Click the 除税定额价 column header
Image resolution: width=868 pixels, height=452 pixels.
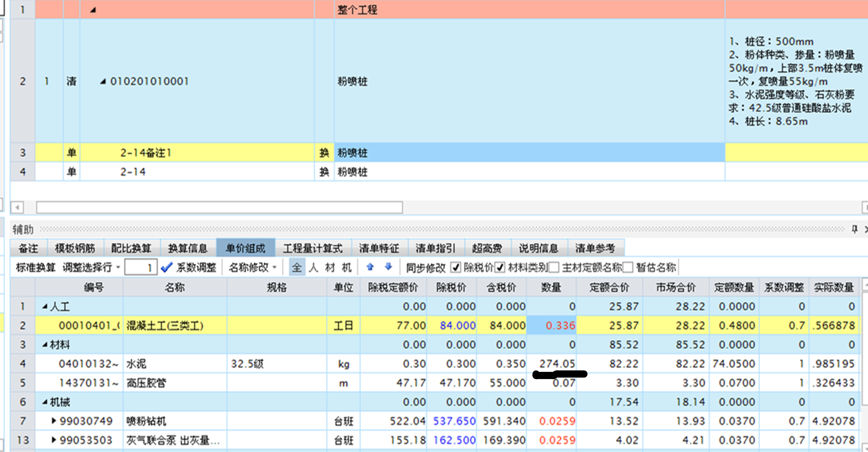(393, 288)
